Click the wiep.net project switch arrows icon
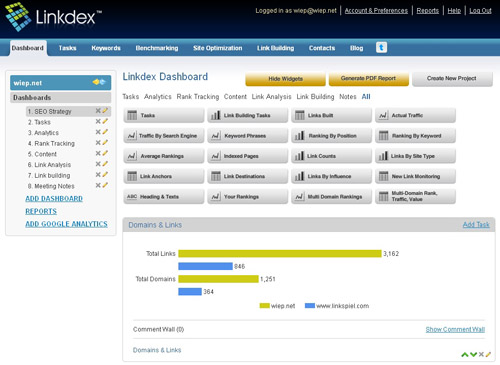 (99, 82)
